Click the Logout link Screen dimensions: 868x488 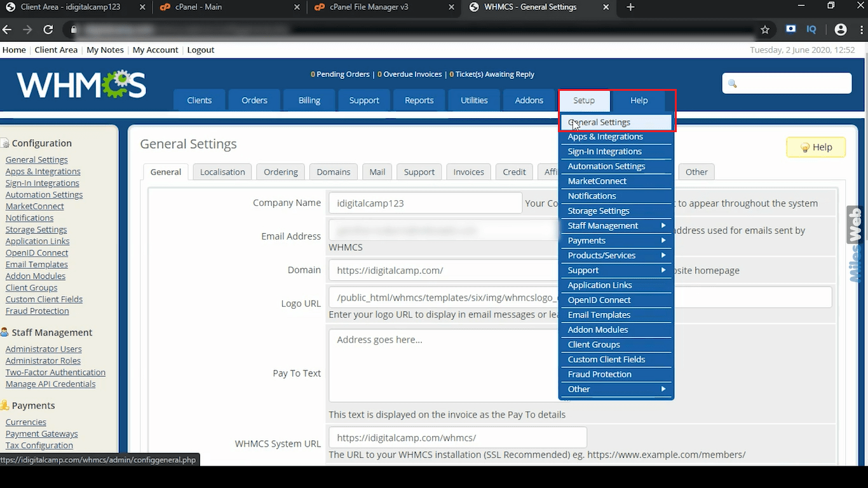(x=201, y=50)
